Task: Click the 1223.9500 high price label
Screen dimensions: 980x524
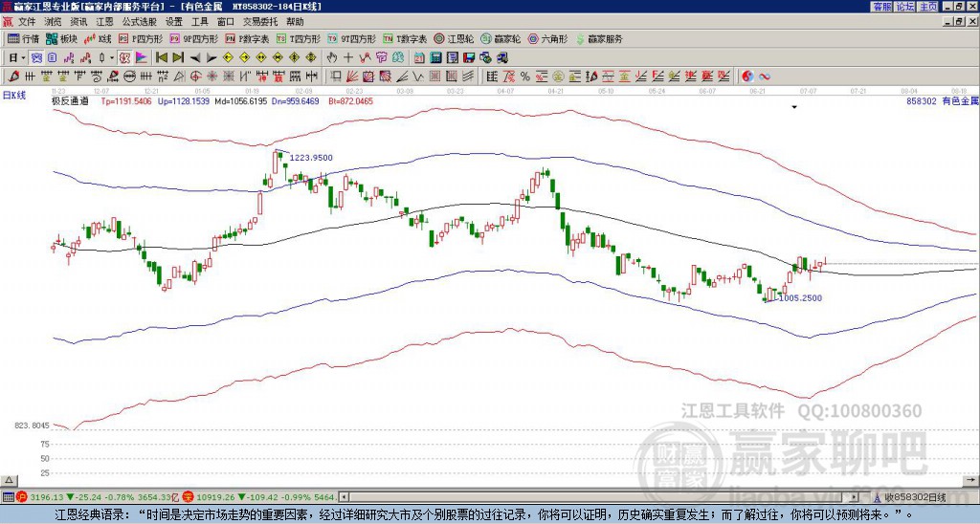Action: coord(311,158)
